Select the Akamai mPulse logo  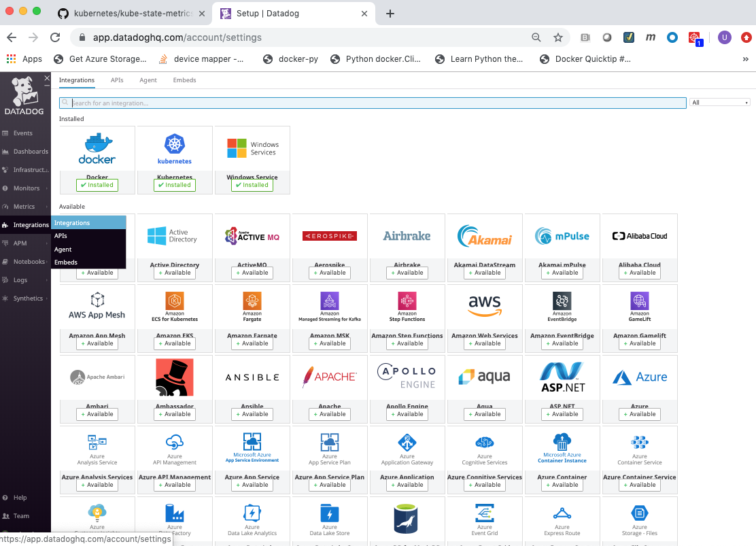[562, 236]
